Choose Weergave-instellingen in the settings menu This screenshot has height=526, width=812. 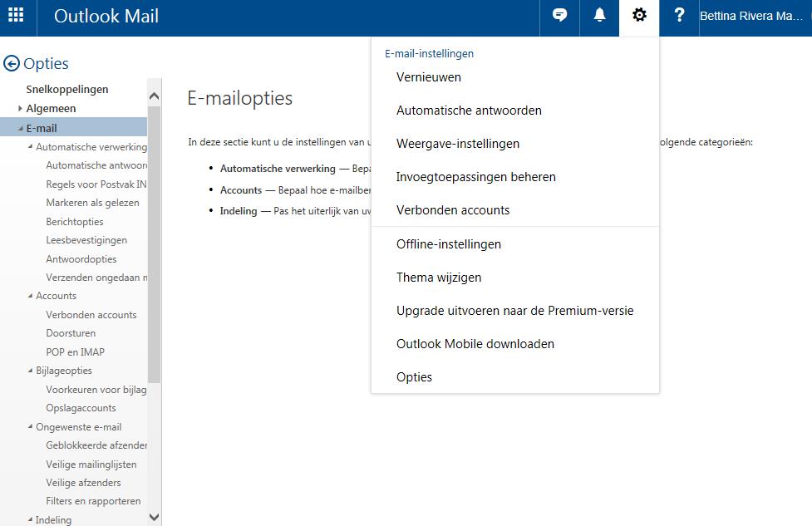click(x=458, y=144)
